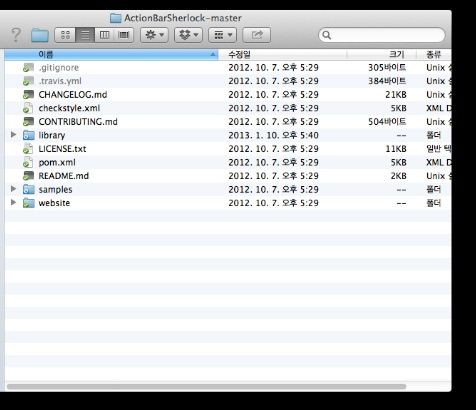
Task: Select the website folder icon
Action: pyautogui.click(x=29, y=203)
